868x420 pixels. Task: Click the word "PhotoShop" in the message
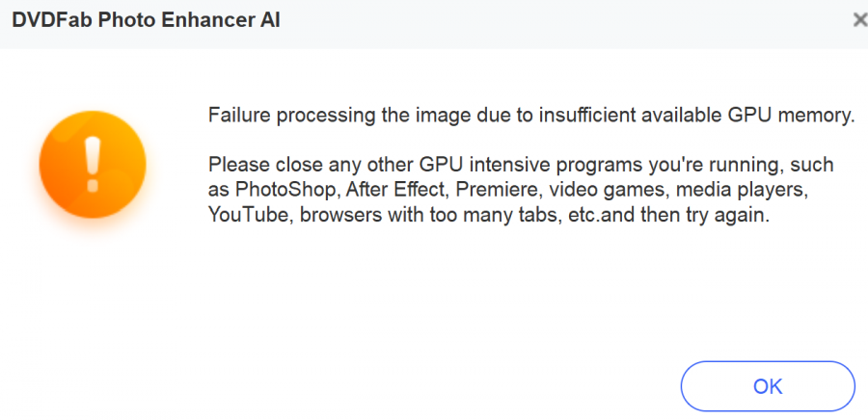click(276, 191)
